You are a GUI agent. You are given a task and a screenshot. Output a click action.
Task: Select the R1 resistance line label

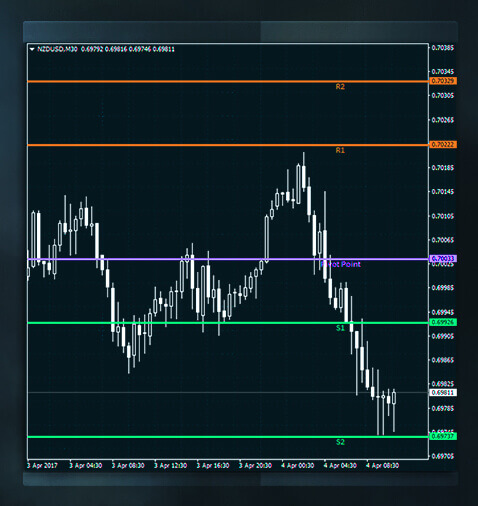pos(340,150)
